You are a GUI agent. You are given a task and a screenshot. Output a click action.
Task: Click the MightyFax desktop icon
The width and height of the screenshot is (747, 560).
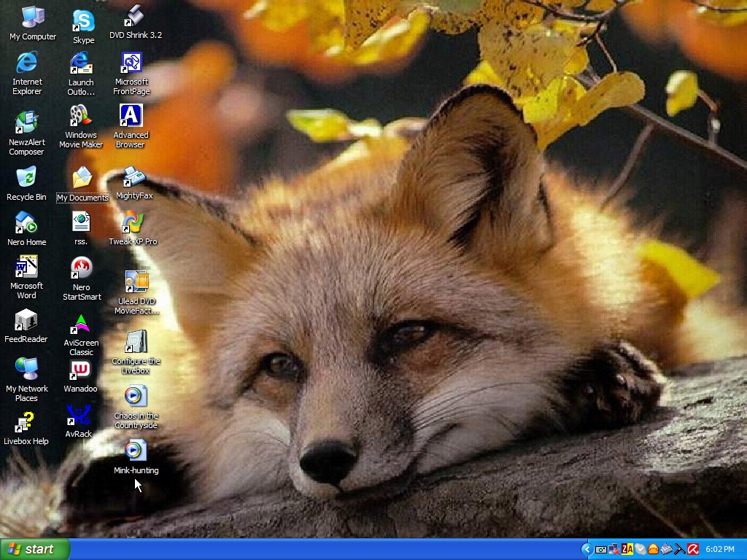[x=134, y=178]
